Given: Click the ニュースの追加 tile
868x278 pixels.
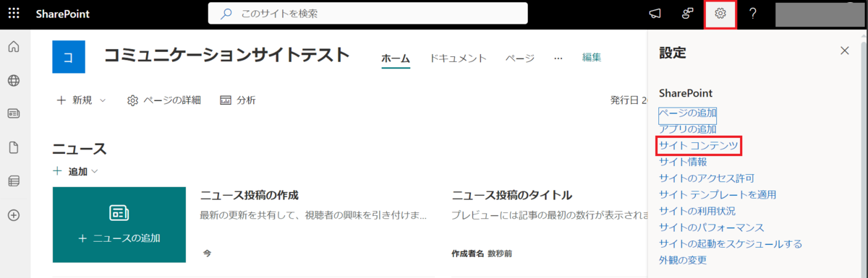Looking at the screenshot, I should coord(119,224).
